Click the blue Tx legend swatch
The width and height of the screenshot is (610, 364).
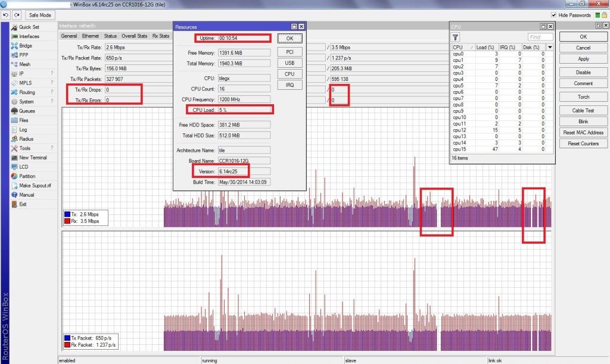[67, 214]
